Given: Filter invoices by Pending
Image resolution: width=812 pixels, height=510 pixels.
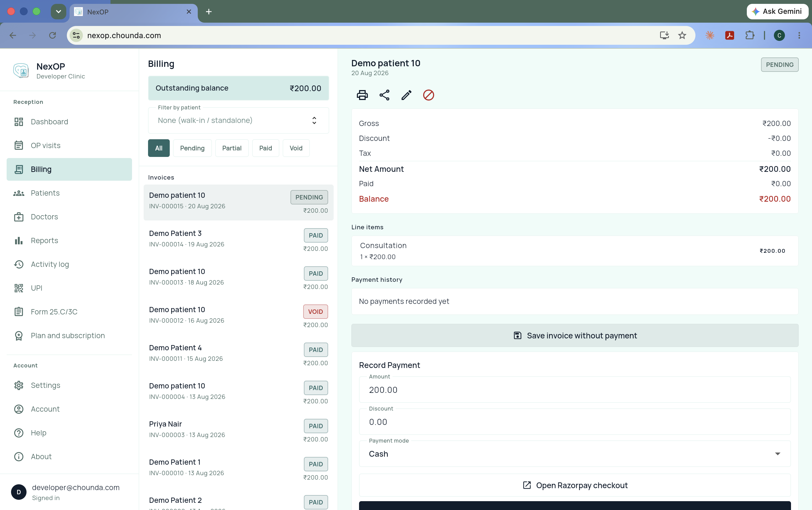Looking at the screenshot, I should (192, 148).
